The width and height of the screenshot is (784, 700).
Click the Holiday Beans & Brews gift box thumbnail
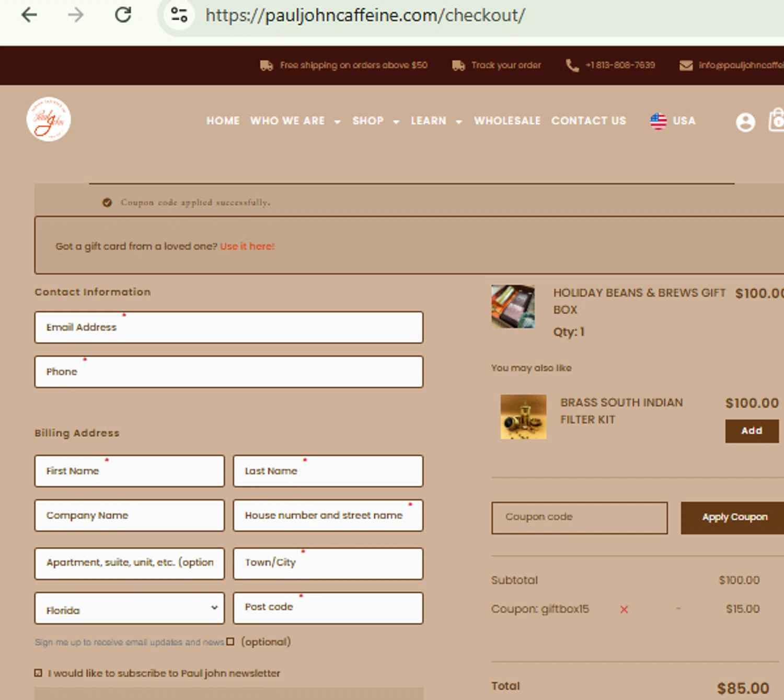(513, 307)
